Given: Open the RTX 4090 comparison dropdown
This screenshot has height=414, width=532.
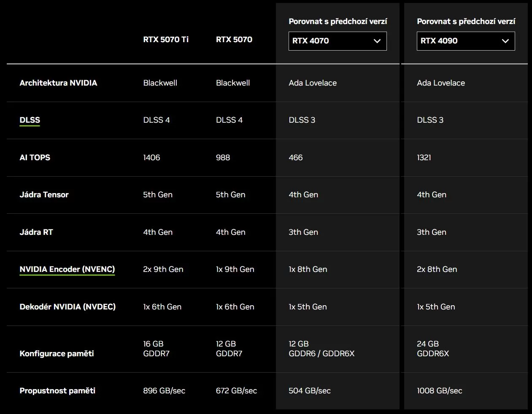Looking at the screenshot, I should tap(466, 41).
